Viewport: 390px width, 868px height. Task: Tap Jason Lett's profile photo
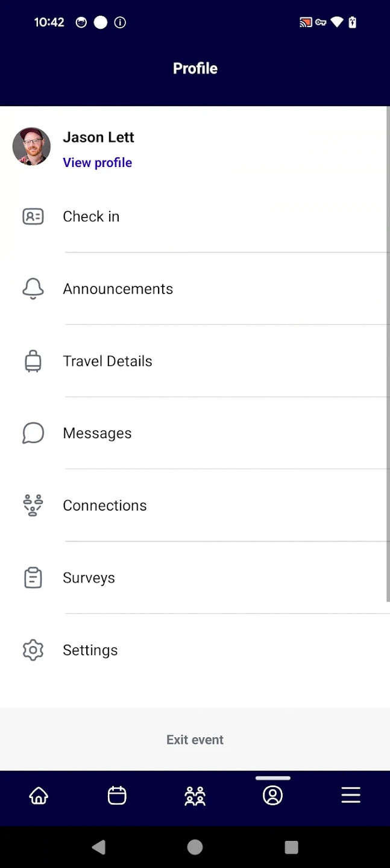pos(31,146)
